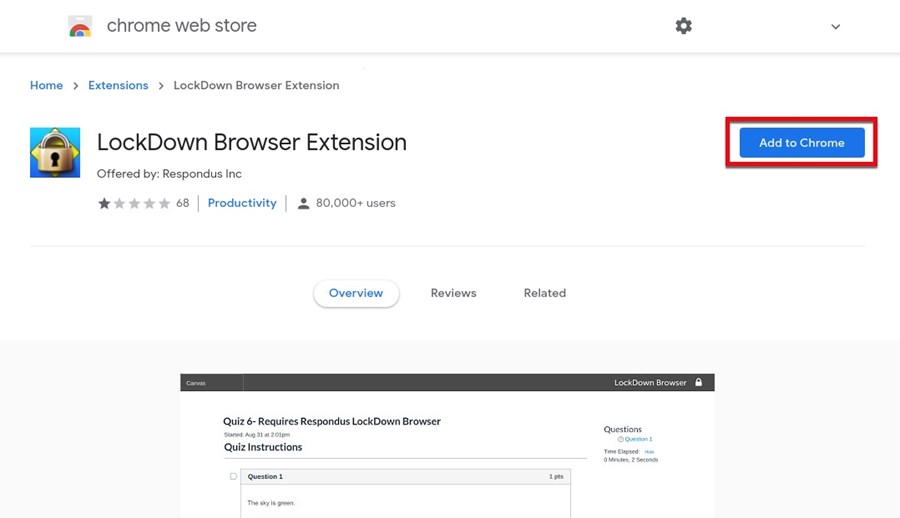Screen dimensions: 900x518
Task: Click the 68 ratings count
Action: [183, 203]
